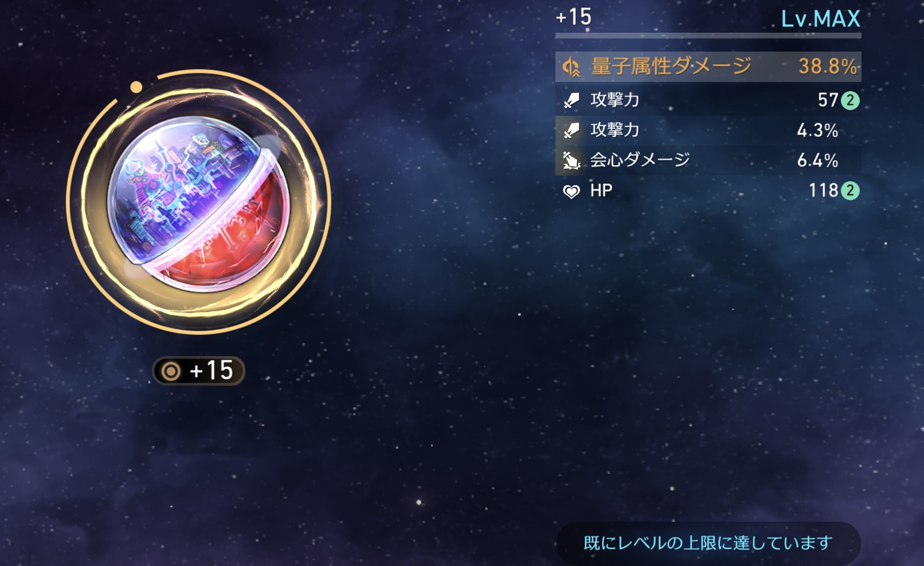Image resolution: width=924 pixels, height=566 pixels.
Task: Click the +15 text above progress bar
Action: [x=573, y=17]
